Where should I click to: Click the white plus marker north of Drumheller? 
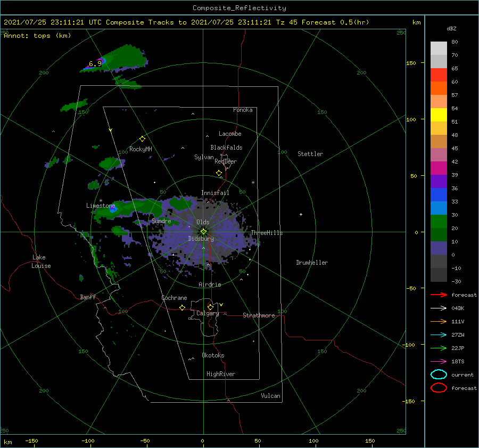(301, 214)
